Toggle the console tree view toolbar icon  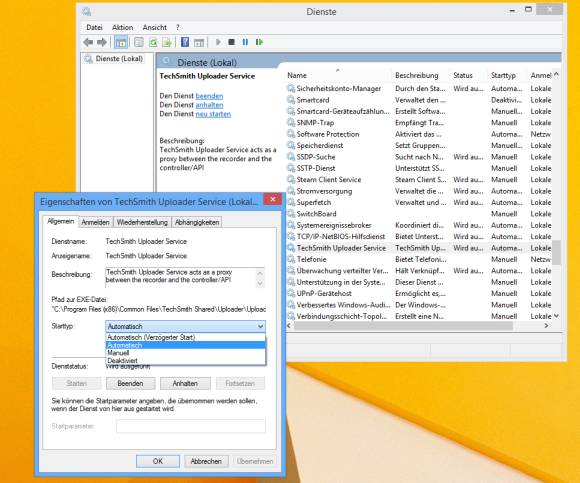121,42
